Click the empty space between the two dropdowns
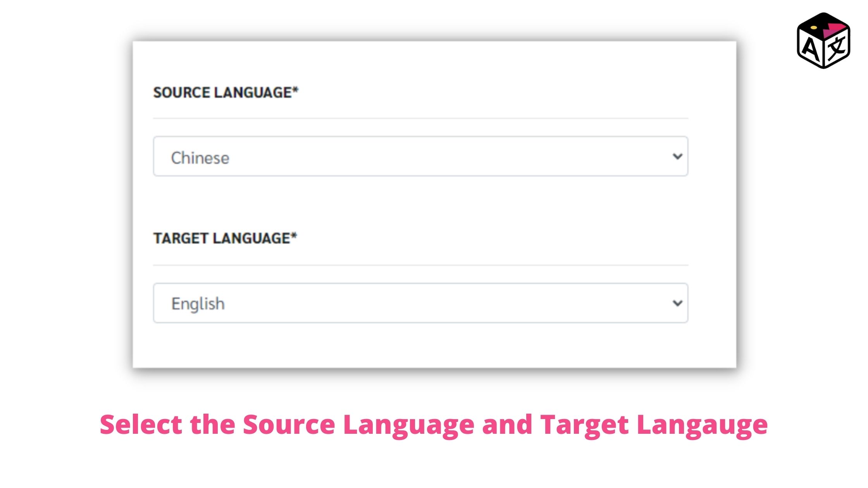868x488 pixels. (x=420, y=203)
